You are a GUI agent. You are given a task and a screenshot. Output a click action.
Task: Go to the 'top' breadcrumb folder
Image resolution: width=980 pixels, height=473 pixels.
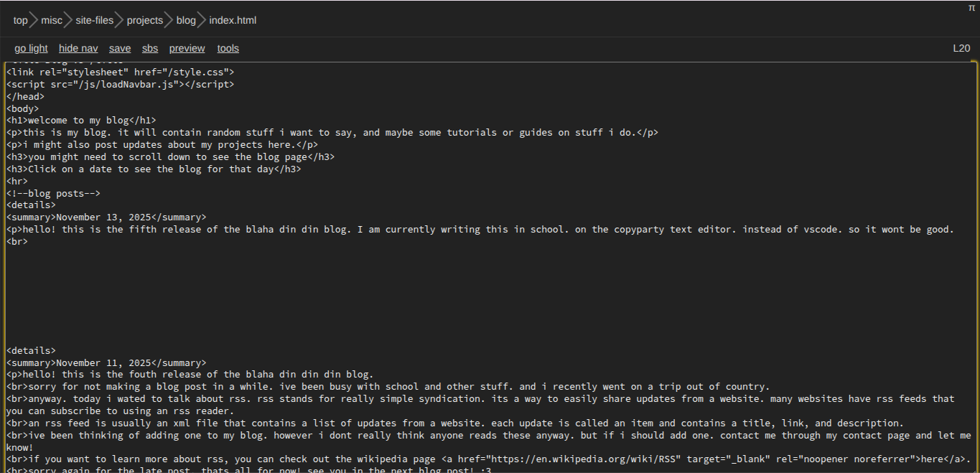(20, 20)
